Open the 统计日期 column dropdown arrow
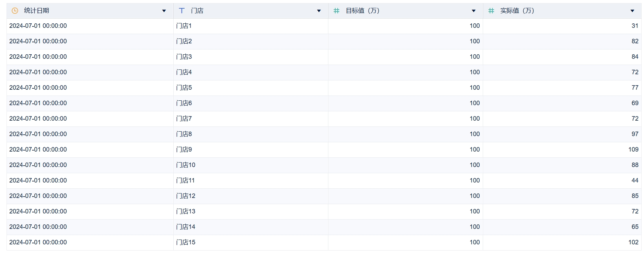The height and width of the screenshot is (255, 644). (x=164, y=11)
